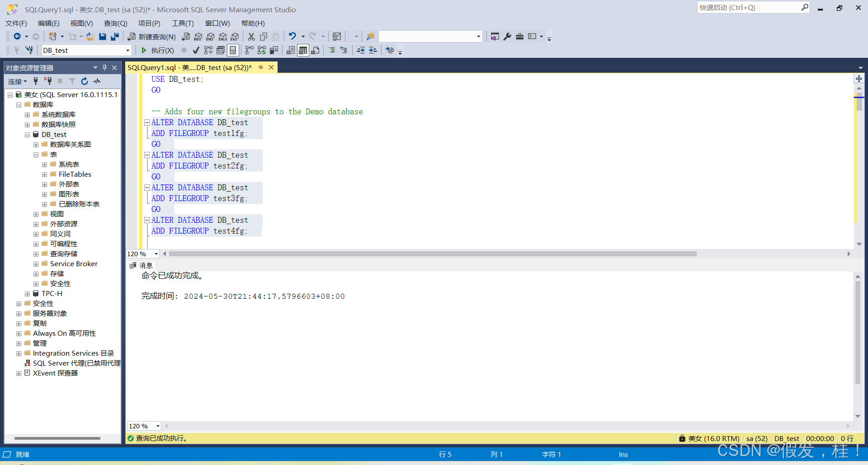Uncomment the selected lines
This screenshot has height=465, width=868.
tap(344, 50)
